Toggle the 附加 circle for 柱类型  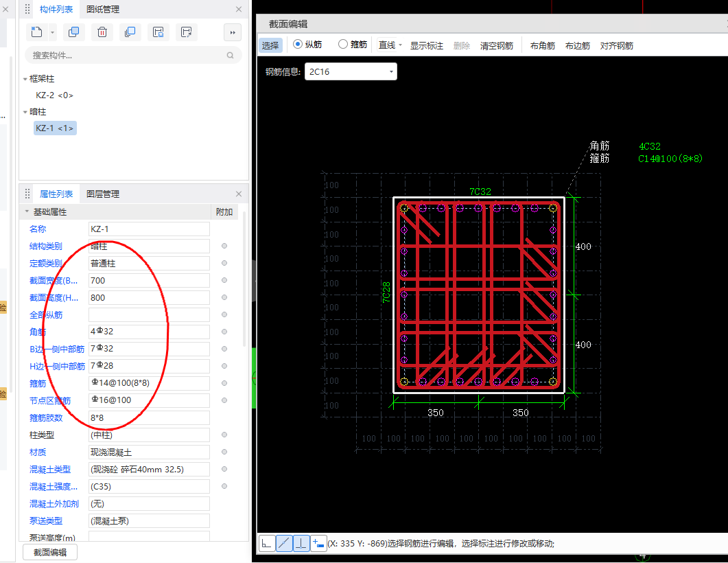(x=224, y=435)
